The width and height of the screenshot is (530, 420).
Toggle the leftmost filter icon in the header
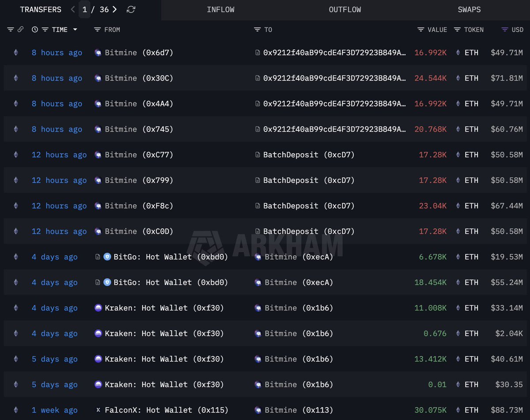[x=10, y=30]
